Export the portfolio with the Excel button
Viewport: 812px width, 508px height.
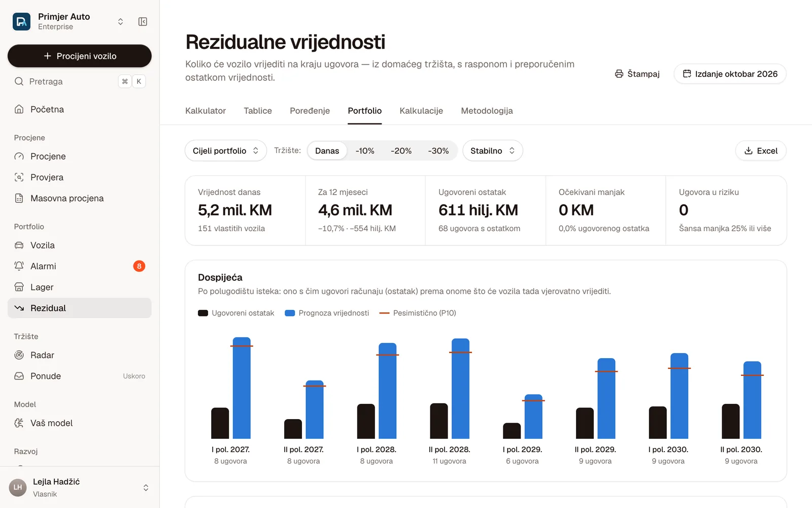[x=761, y=151]
